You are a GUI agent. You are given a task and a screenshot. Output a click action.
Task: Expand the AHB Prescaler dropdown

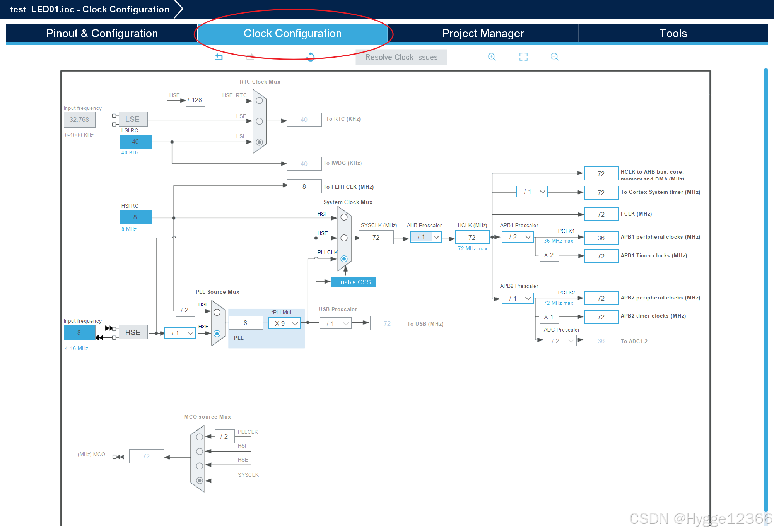point(426,237)
